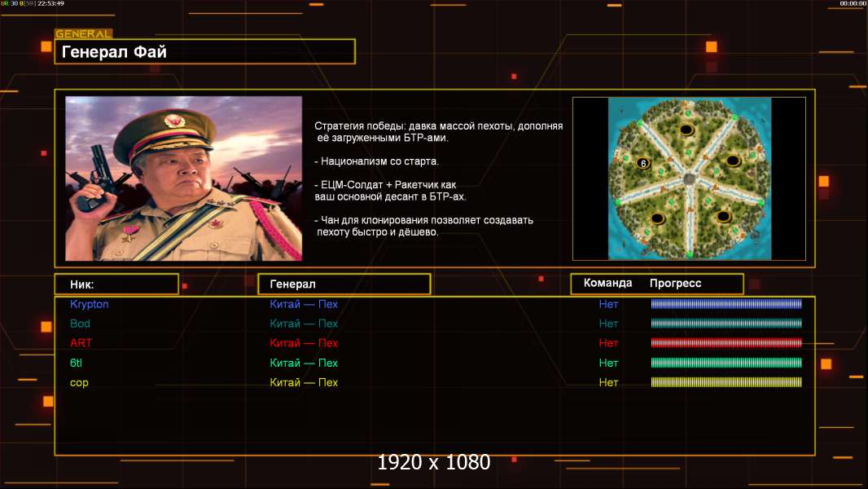Image resolution: width=868 pixels, height=489 pixels.
Task: Click Krypton's blue progress bar
Action: (726, 303)
